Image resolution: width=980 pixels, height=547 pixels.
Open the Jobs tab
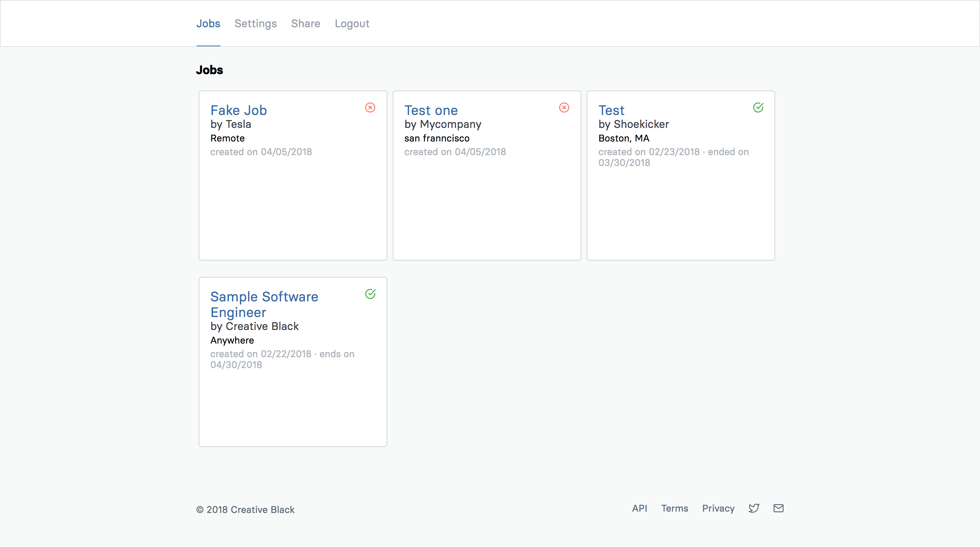click(x=208, y=23)
